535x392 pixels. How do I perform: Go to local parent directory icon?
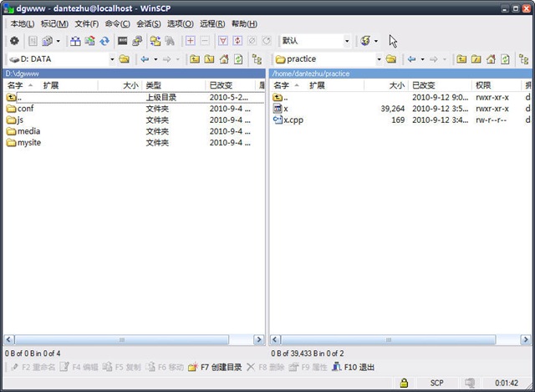195,59
